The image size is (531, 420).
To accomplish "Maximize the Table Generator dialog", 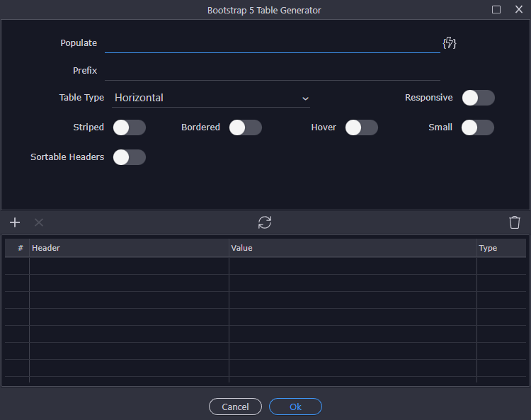I will coord(496,9).
